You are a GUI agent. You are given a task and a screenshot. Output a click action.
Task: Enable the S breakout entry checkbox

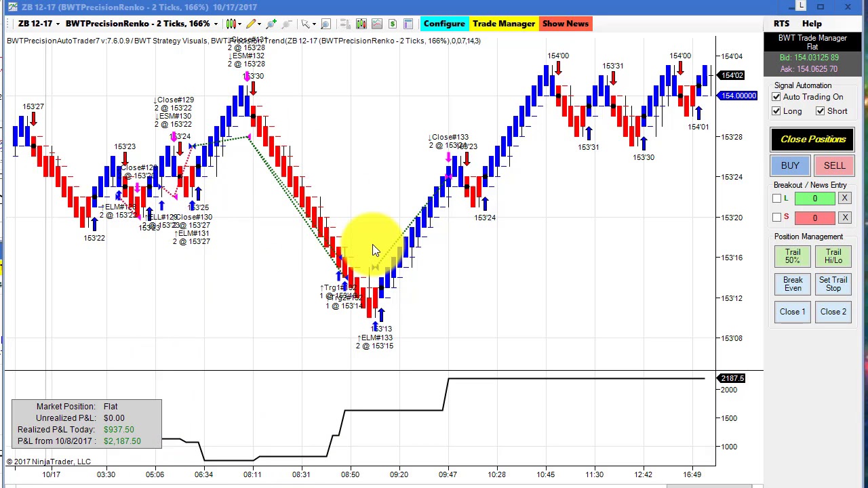point(777,218)
